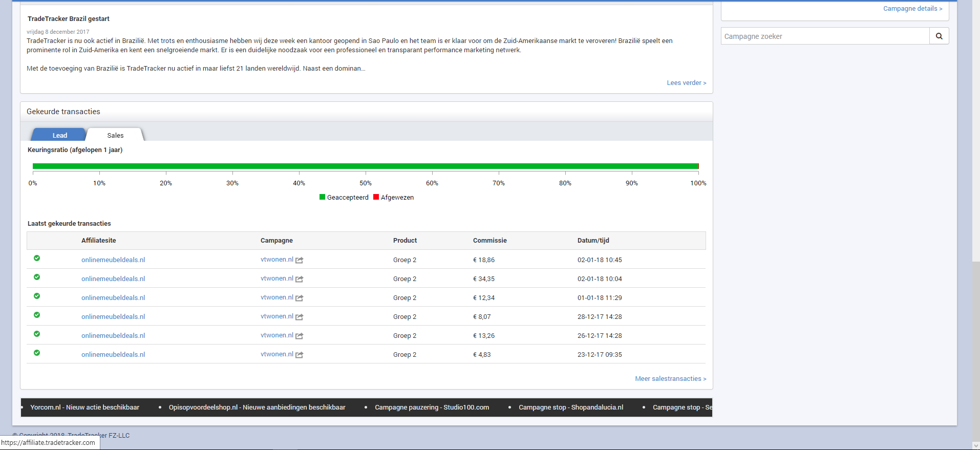Image resolution: width=980 pixels, height=450 pixels.
Task: Click the green approval ratio bar
Action: (365, 166)
